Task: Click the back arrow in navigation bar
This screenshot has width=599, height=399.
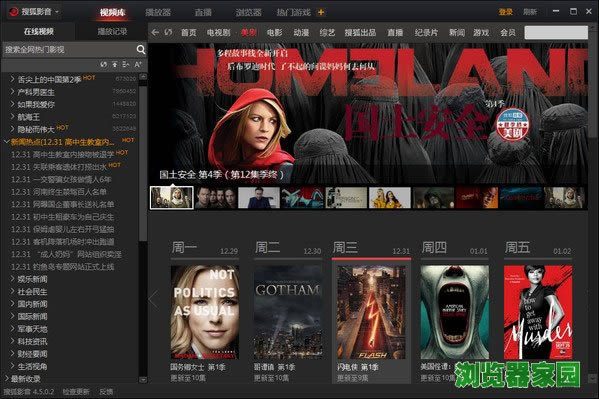Action: (x=155, y=32)
